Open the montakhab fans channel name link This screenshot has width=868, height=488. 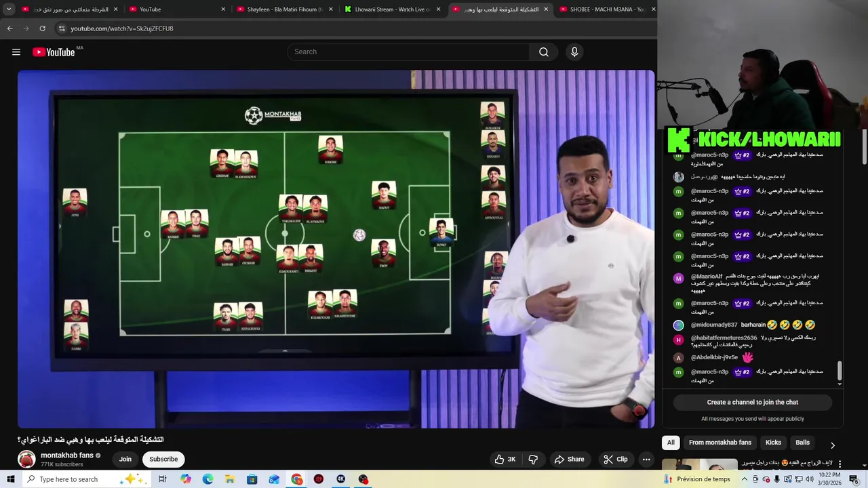click(x=67, y=455)
